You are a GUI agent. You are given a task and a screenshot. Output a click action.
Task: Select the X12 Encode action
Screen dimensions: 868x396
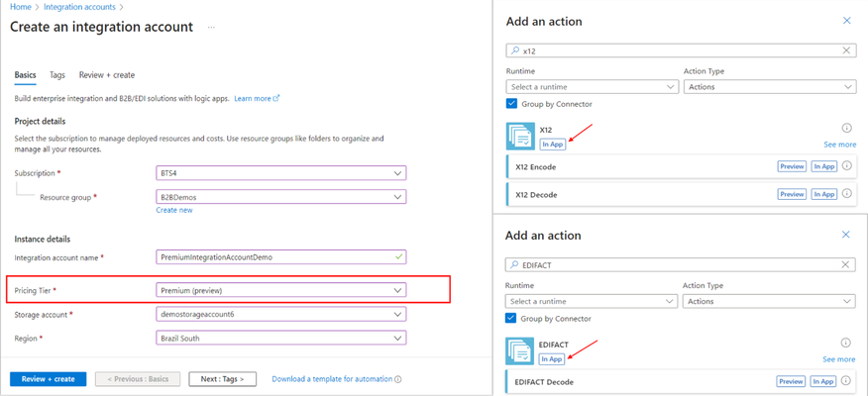tap(682, 166)
